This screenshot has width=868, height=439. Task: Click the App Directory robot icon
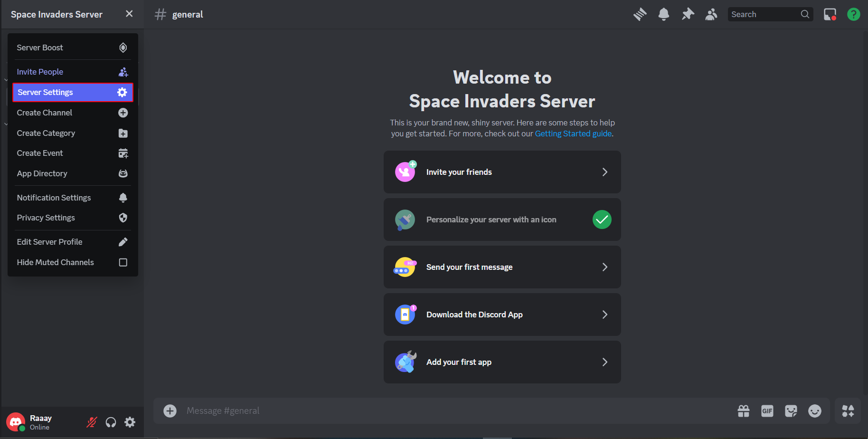(123, 173)
